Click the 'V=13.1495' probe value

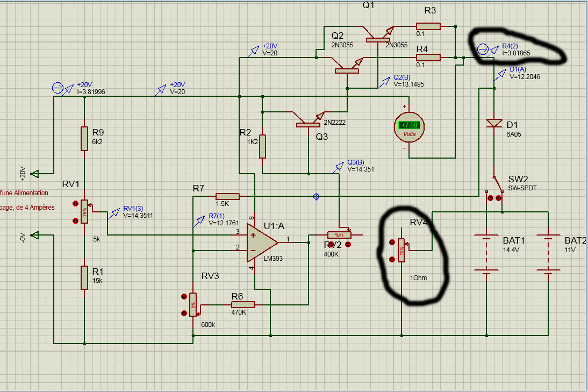click(408, 84)
